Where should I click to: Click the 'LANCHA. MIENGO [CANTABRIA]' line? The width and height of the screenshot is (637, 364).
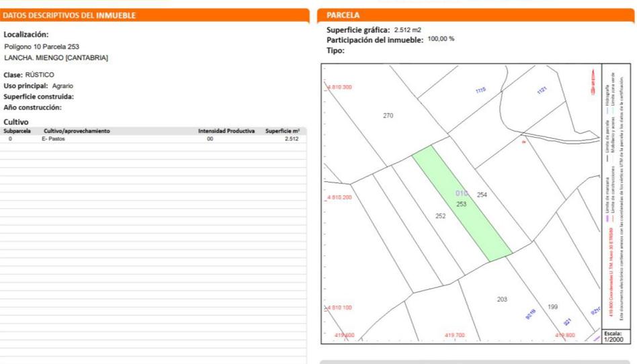[56, 58]
